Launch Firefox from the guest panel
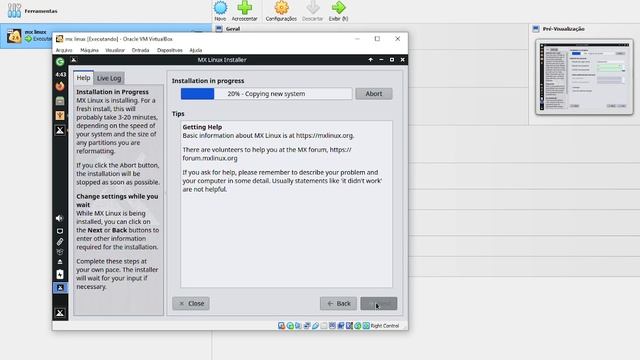Image resolution: width=640 pixels, height=360 pixels. click(60, 86)
